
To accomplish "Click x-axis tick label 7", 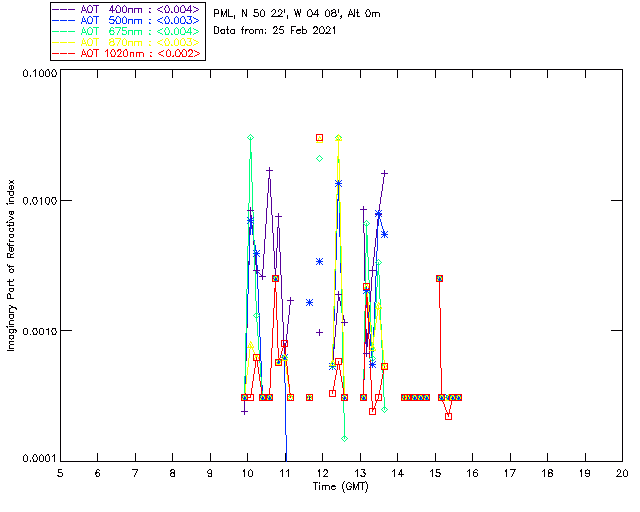I will pos(135,473).
